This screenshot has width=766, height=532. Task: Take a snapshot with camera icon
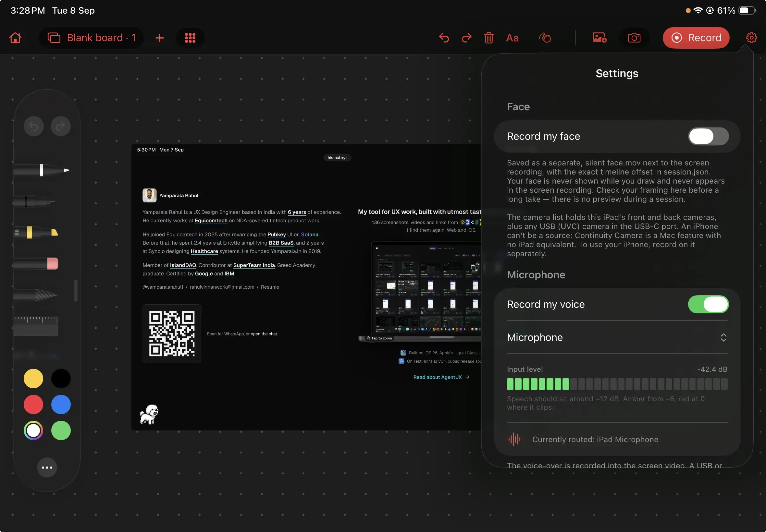[x=634, y=38]
